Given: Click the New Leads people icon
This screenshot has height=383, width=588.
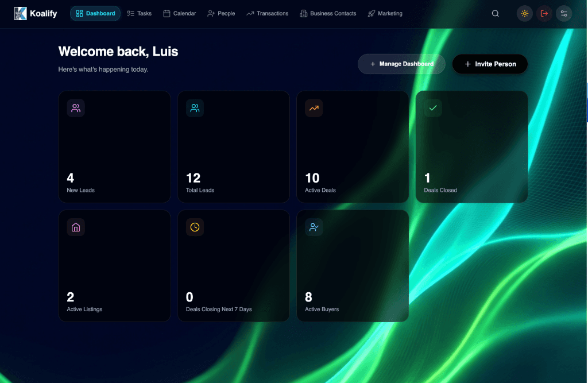Looking at the screenshot, I should pos(75,107).
